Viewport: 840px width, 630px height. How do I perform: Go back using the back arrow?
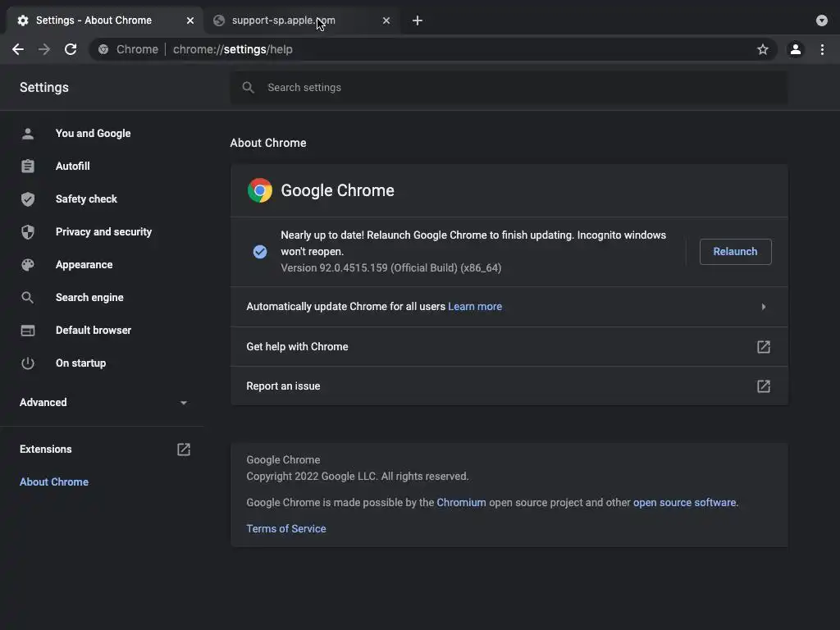coord(18,49)
